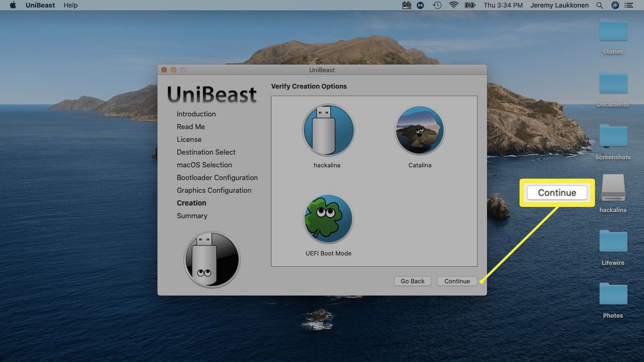This screenshot has width=644, height=362.
Task: Open the Jeremy Laukkonen user menu
Action: click(560, 5)
